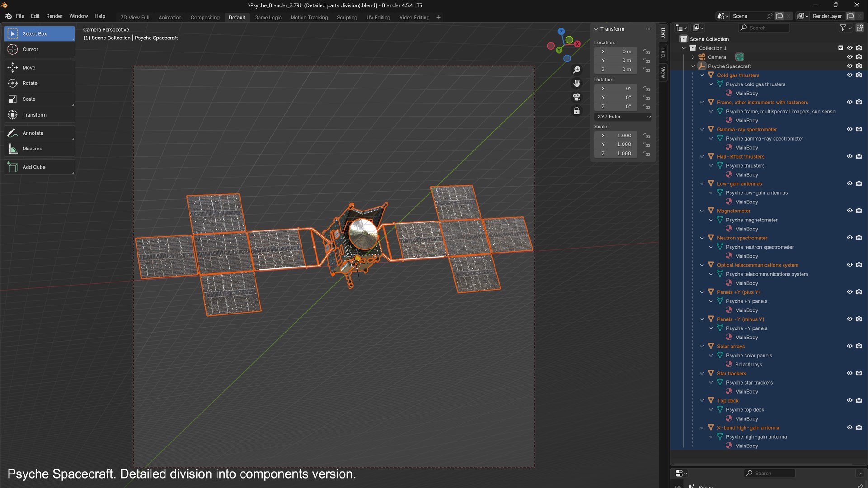Screen dimensions: 868x488
Task: Click the new view layer icon
Action: tap(850, 16)
